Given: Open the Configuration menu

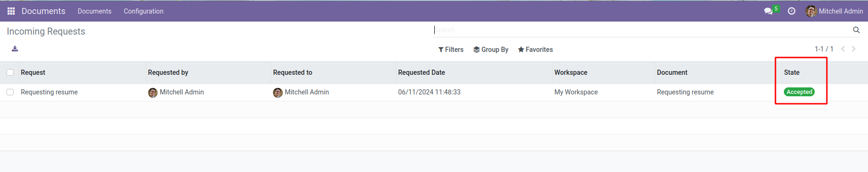Looking at the screenshot, I should click(143, 11).
